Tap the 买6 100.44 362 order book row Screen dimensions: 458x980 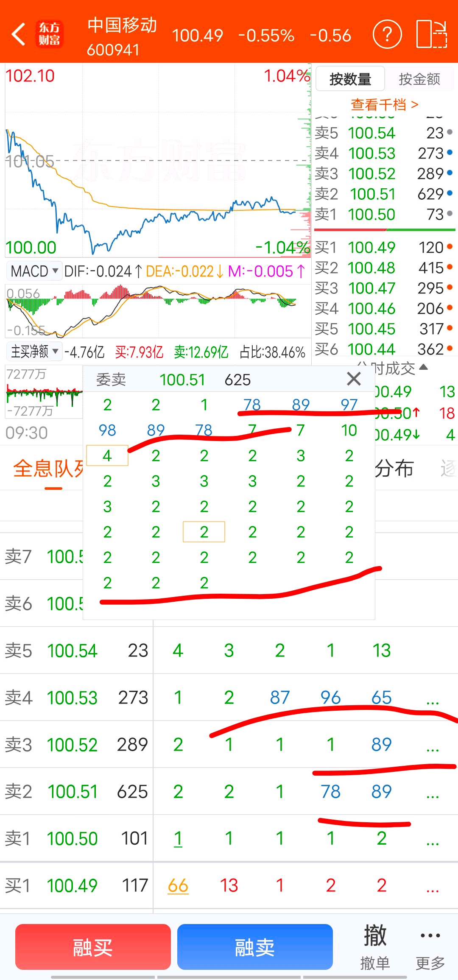coord(384,349)
